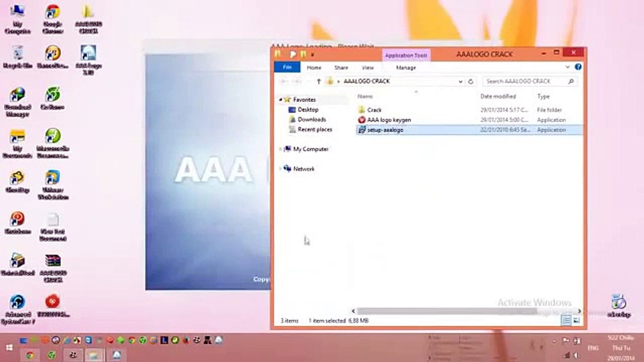Image resolution: width=644 pixels, height=362 pixels.
Task: Switch to the Home ribbon tab
Action: coord(314,67)
